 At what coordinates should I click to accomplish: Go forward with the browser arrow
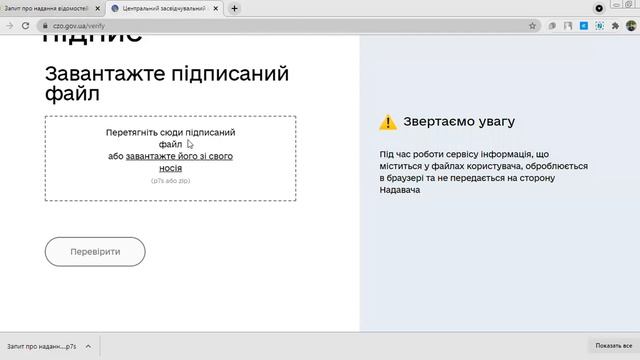pos(9,26)
